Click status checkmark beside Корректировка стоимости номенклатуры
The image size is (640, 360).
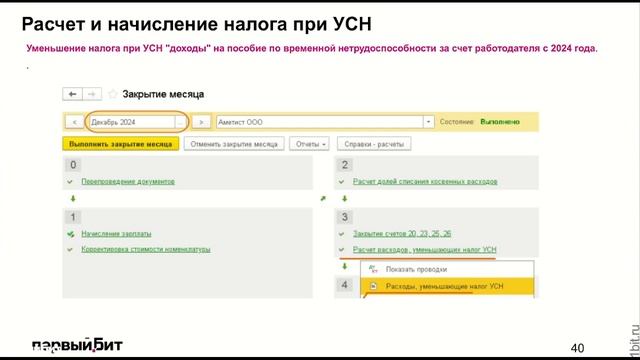pyautogui.click(x=70, y=249)
